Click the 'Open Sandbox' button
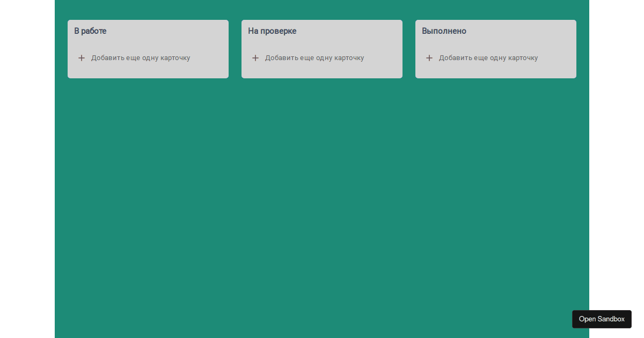The height and width of the screenshot is (338, 644). [602, 319]
